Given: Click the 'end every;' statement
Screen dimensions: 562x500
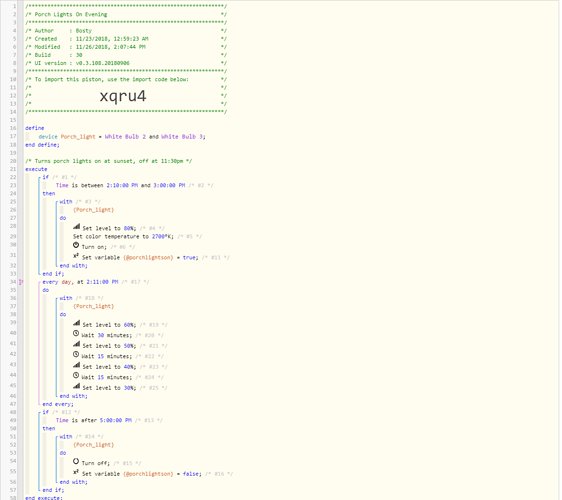Looking at the screenshot, I should 58,404.
